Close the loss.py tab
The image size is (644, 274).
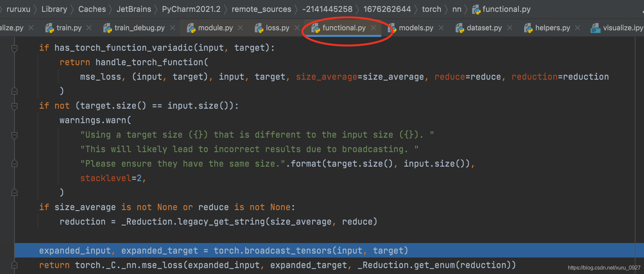(297, 28)
